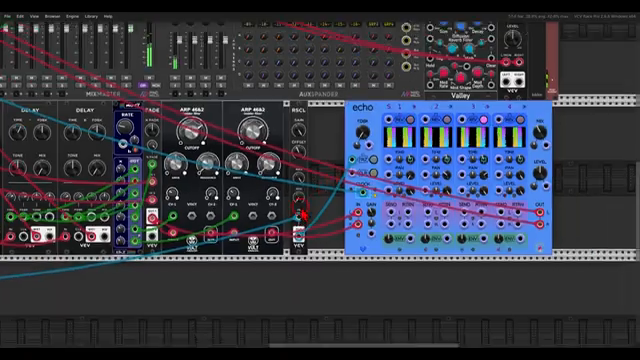Select echo channel 2 tab

(x=436, y=107)
